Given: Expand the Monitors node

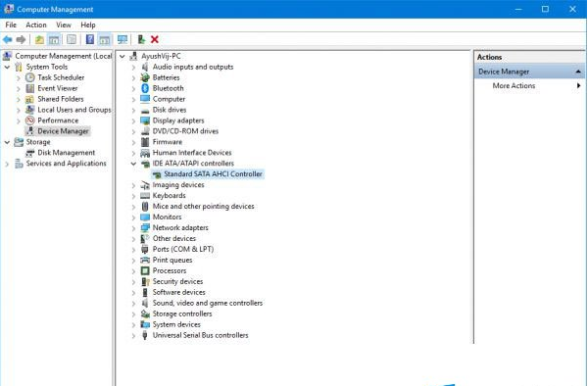Looking at the screenshot, I should [133, 217].
